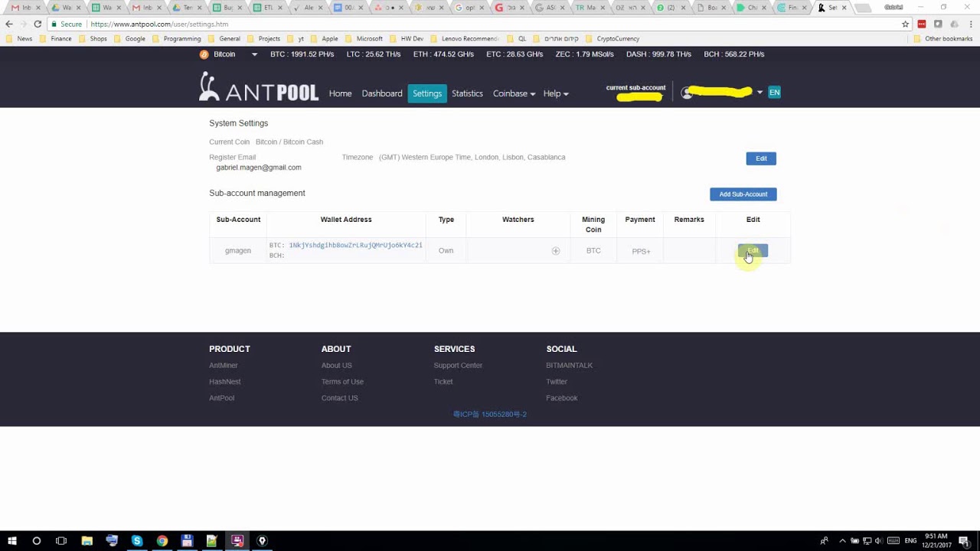Click the browser forward arrow
The width and height of the screenshot is (980, 551).
[x=24, y=24]
